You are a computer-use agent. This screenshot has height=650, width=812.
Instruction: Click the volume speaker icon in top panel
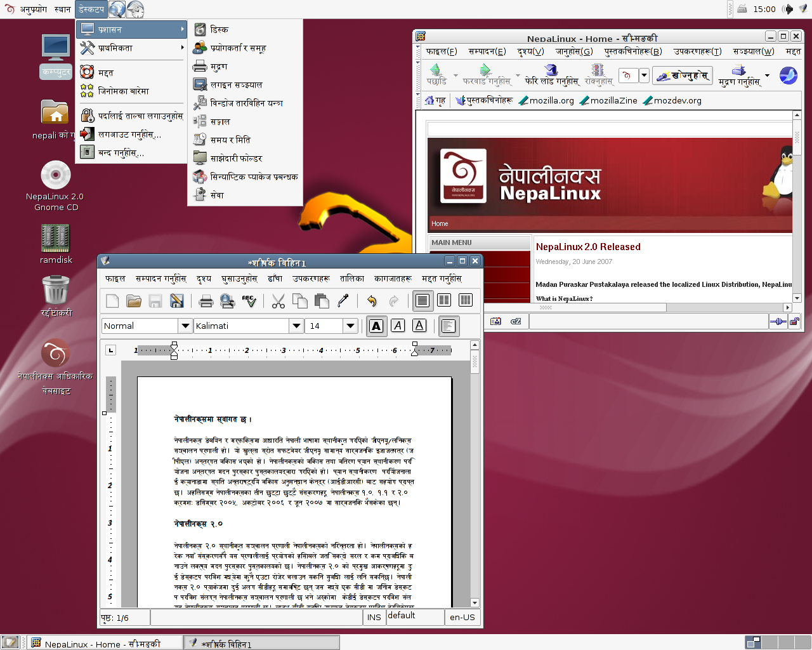point(789,9)
